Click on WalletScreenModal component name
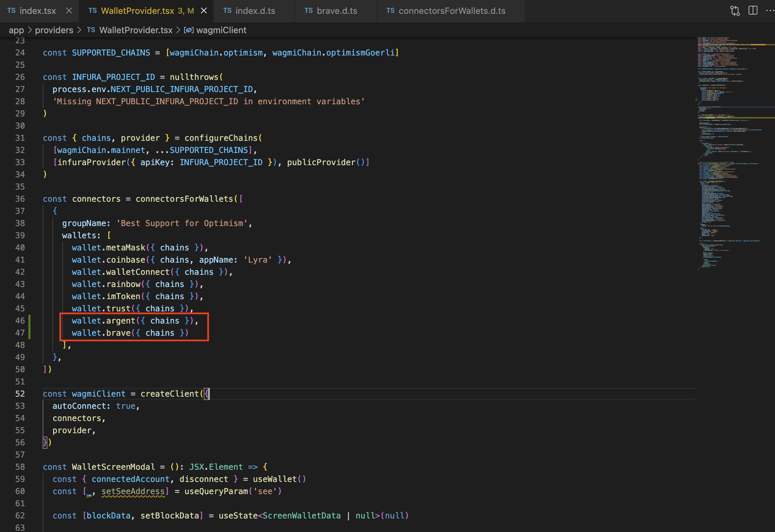 (113, 467)
